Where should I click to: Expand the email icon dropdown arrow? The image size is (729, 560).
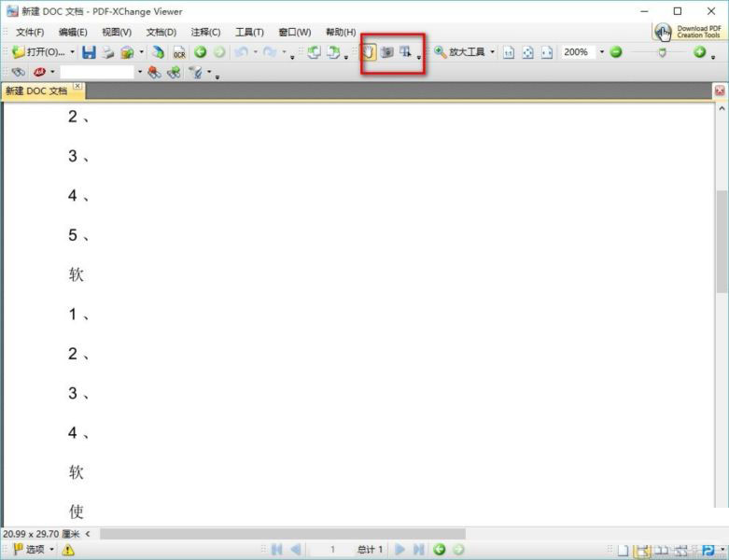(x=141, y=52)
